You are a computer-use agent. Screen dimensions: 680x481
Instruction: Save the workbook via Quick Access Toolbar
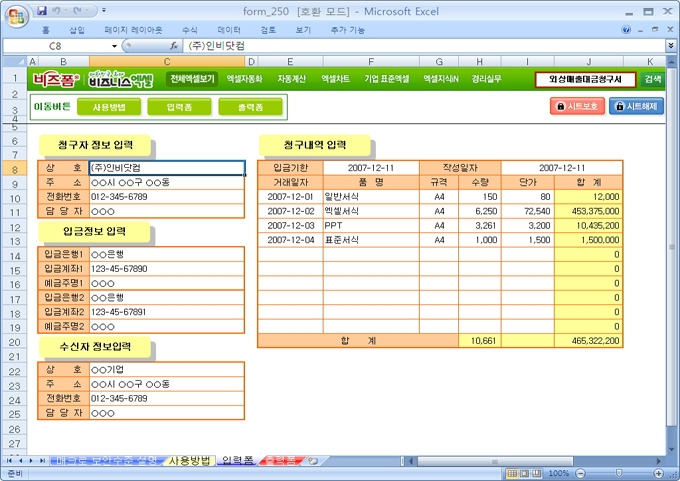(42, 10)
